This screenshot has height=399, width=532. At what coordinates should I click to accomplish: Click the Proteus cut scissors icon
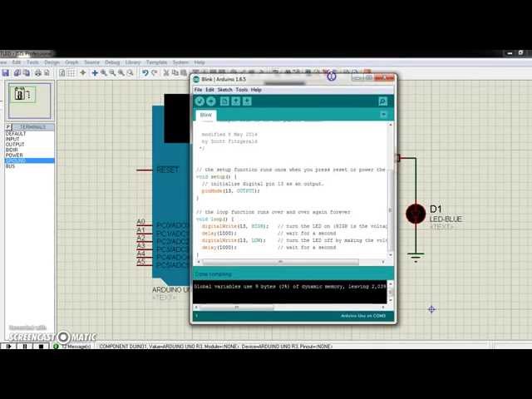(166, 72)
